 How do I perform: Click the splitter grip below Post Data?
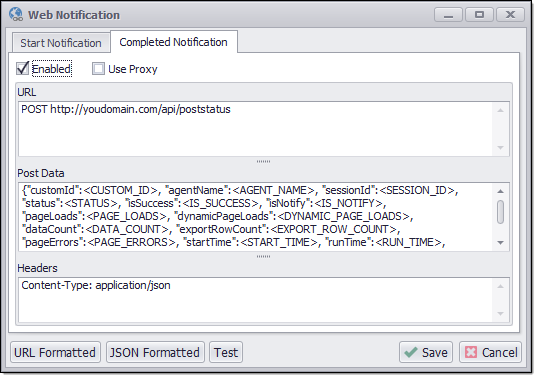(263, 256)
